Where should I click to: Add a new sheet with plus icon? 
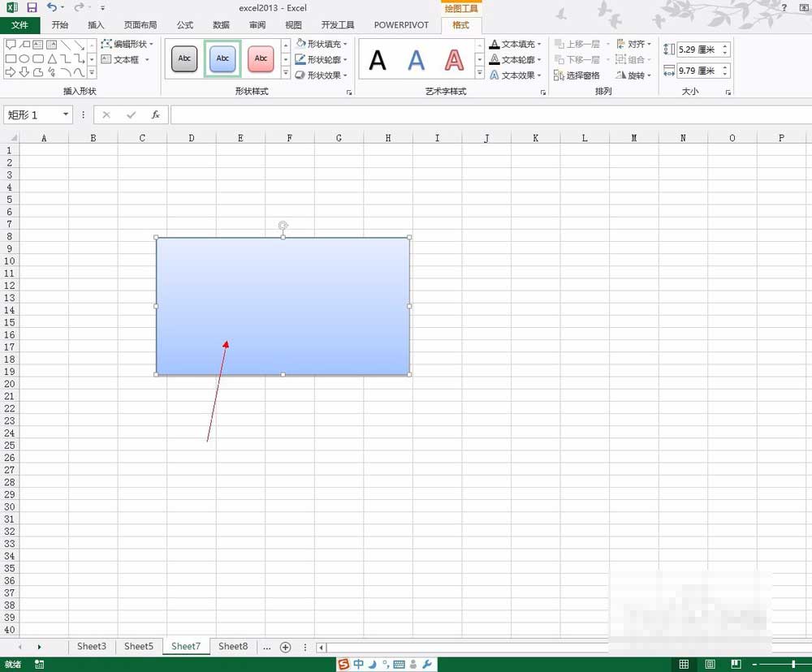point(285,647)
